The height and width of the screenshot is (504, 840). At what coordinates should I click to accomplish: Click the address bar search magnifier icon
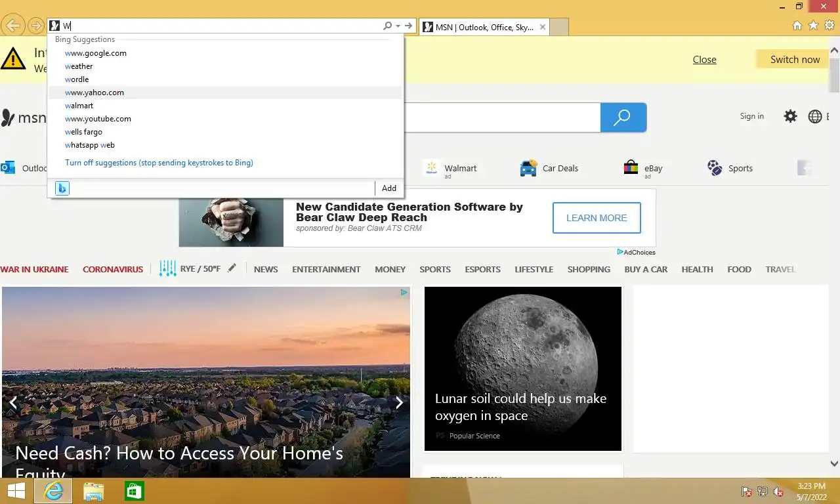(387, 26)
